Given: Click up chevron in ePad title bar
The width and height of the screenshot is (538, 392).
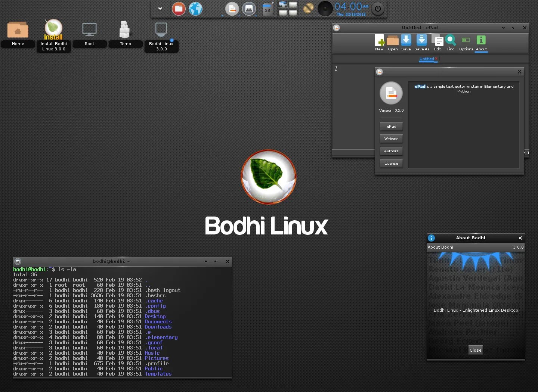Looking at the screenshot, I should pos(513,28).
